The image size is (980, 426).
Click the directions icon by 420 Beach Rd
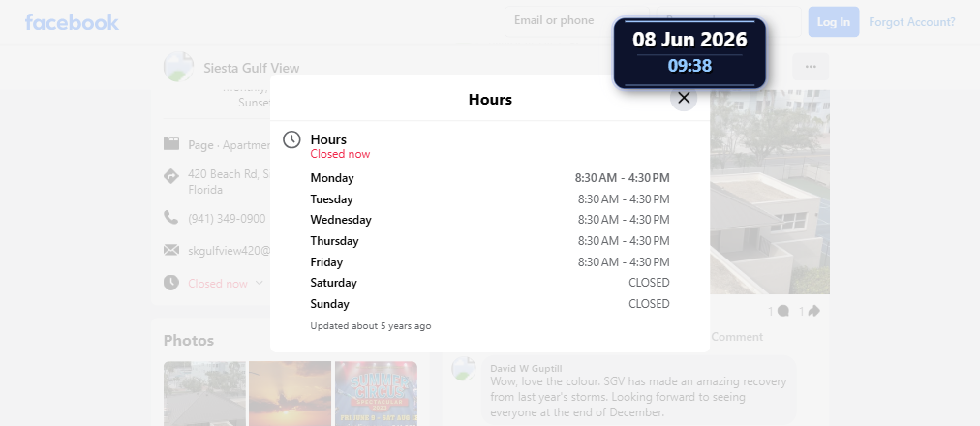click(x=171, y=176)
